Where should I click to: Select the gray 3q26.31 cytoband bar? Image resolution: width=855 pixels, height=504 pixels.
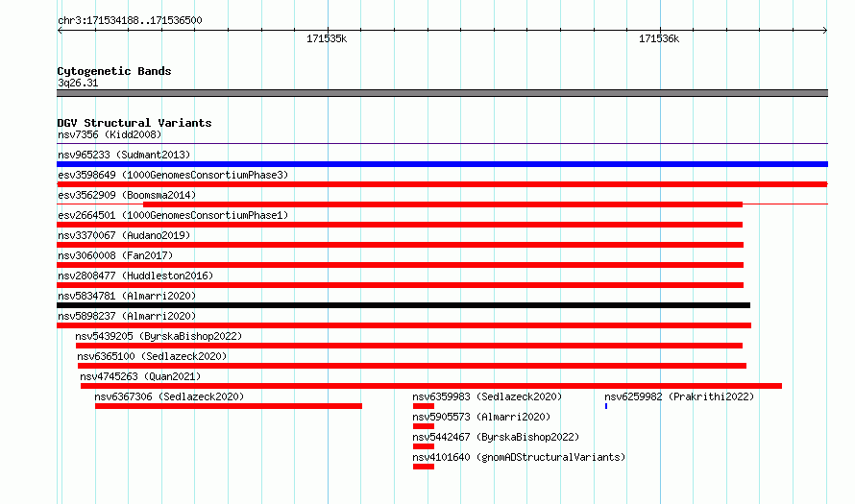pos(442,93)
